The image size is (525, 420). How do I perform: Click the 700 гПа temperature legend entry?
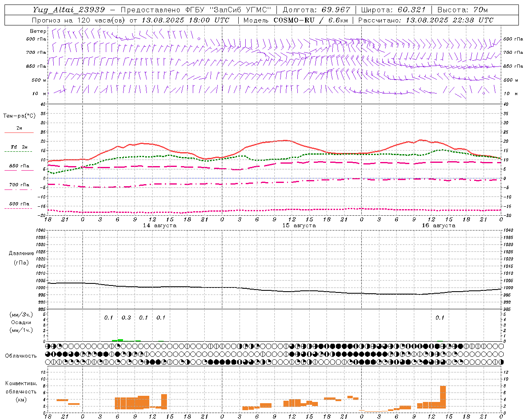19,185
